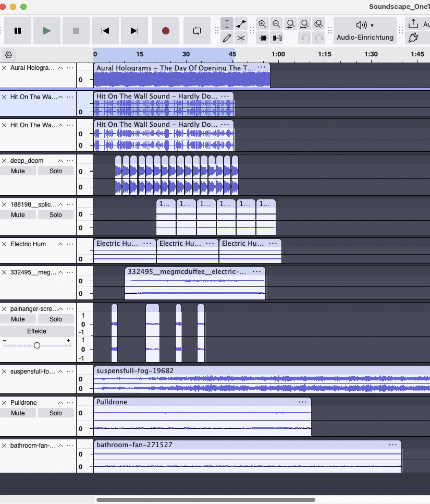Mute the deep_doom track
This screenshot has width=430, height=504.
pyautogui.click(x=18, y=171)
